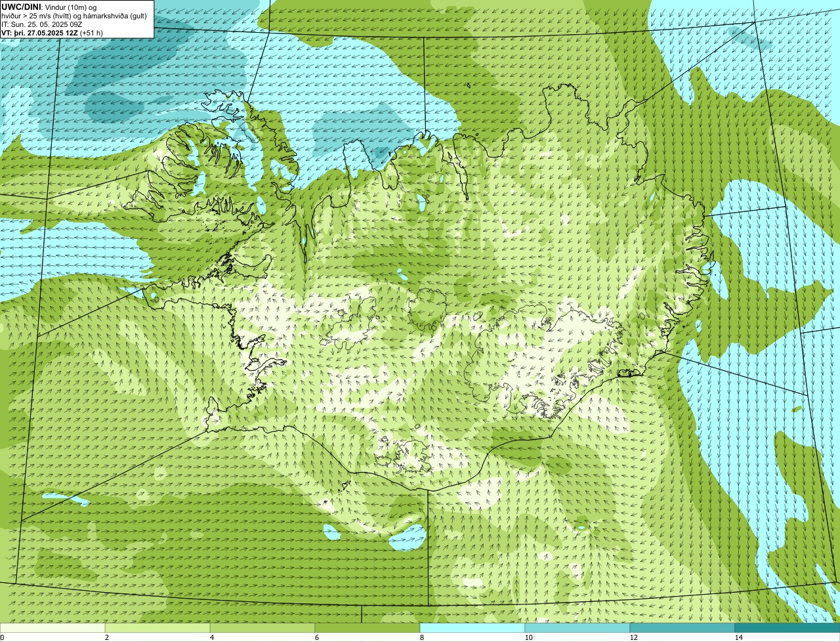This screenshot has height=642, width=840.
Task: Click the 2–4 m/s legend color swatch
Action: pyautogui.click(x=157, y=628)
